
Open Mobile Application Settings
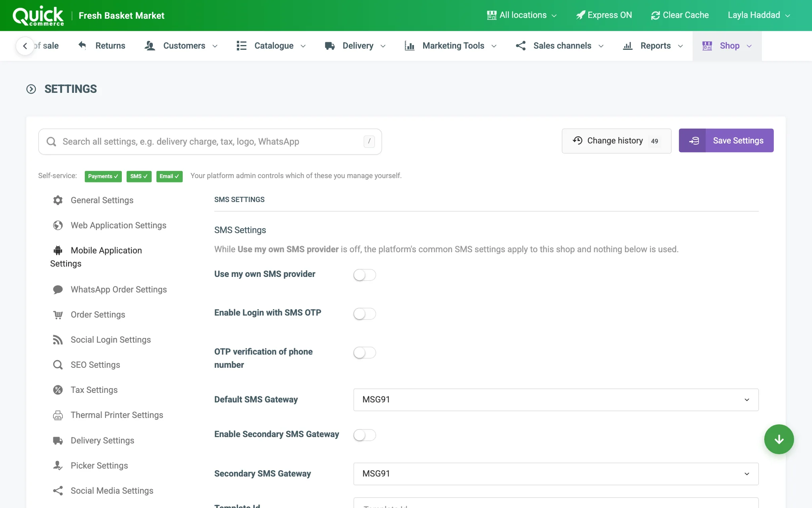click(x=96, y=257)
